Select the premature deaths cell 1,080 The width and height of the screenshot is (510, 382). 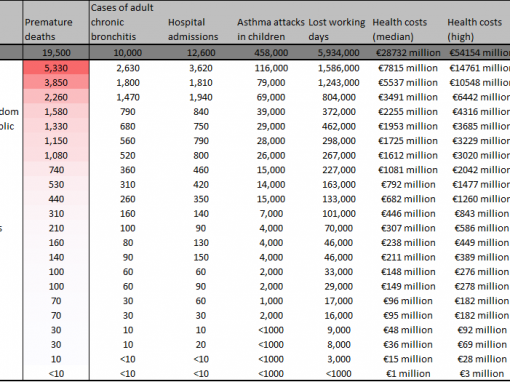tap(56, 155)
